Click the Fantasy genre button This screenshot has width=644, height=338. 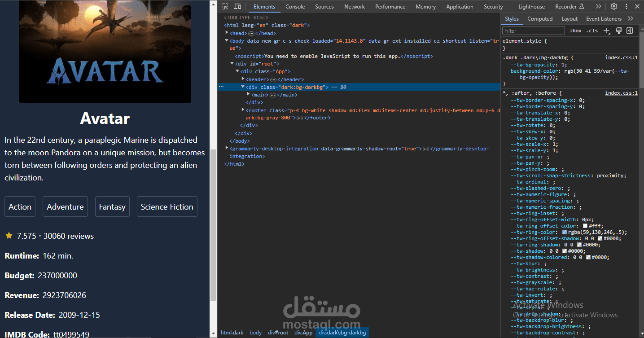click(112, 206)
